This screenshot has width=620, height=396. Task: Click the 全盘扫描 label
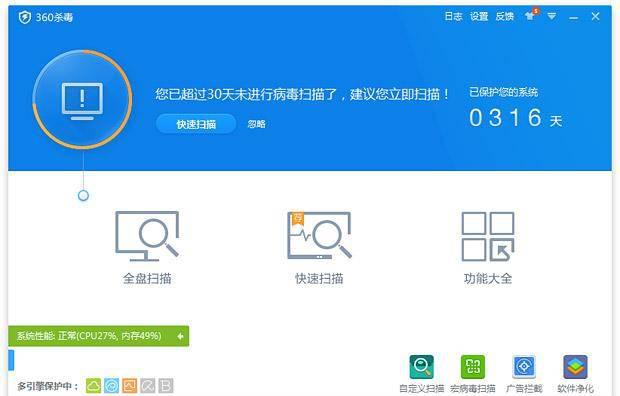point(147,279)
